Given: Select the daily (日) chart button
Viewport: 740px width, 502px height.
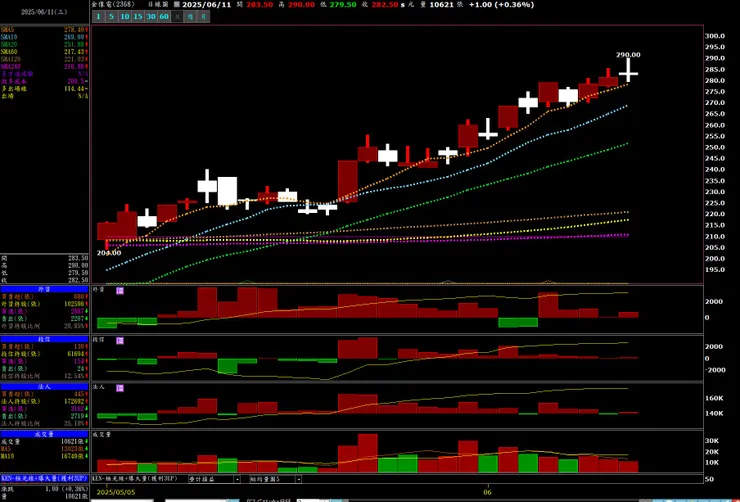Looking at the screenshot, I should (177, 17).
